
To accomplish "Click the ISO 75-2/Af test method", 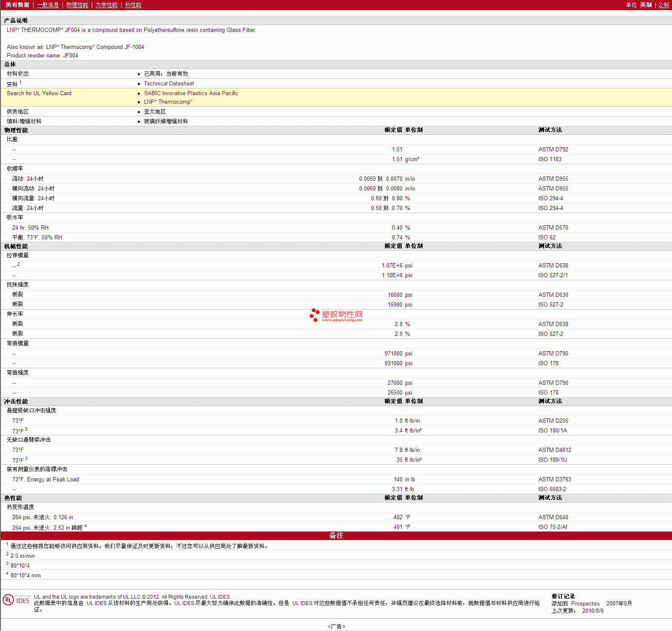I will [x=553, y=527].
